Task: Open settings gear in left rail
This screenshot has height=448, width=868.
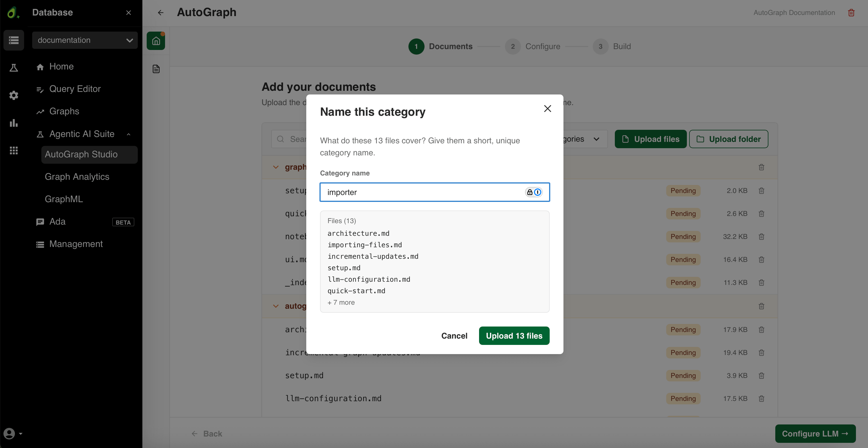Action: [x=14, y=95]
